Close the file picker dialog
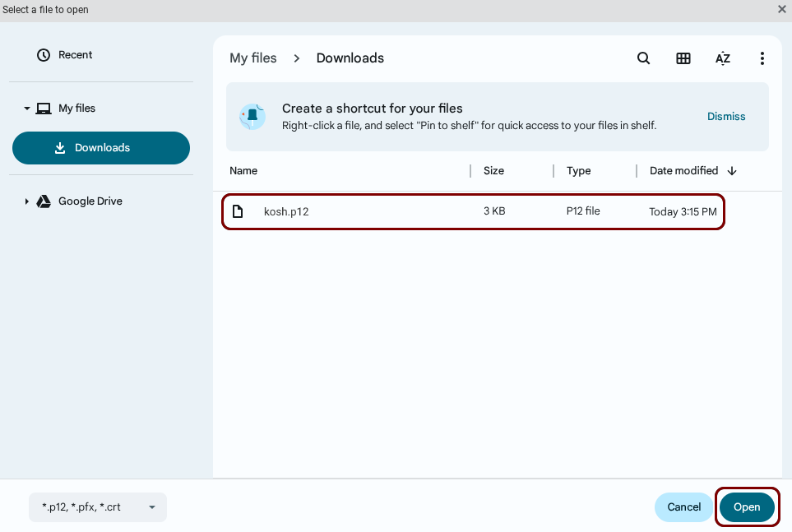Viewport: 792px width, 532px height. point(781,9)
